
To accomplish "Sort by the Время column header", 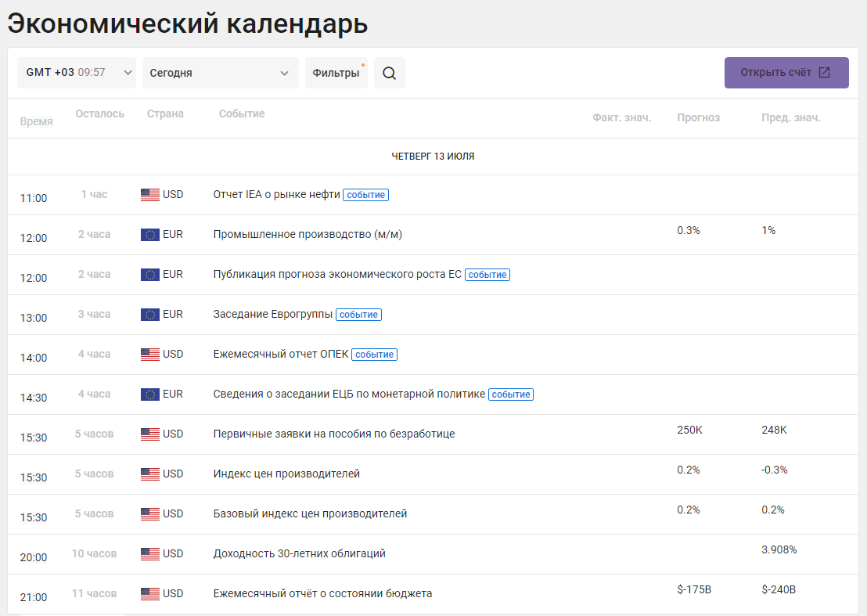I will point(37,121).
